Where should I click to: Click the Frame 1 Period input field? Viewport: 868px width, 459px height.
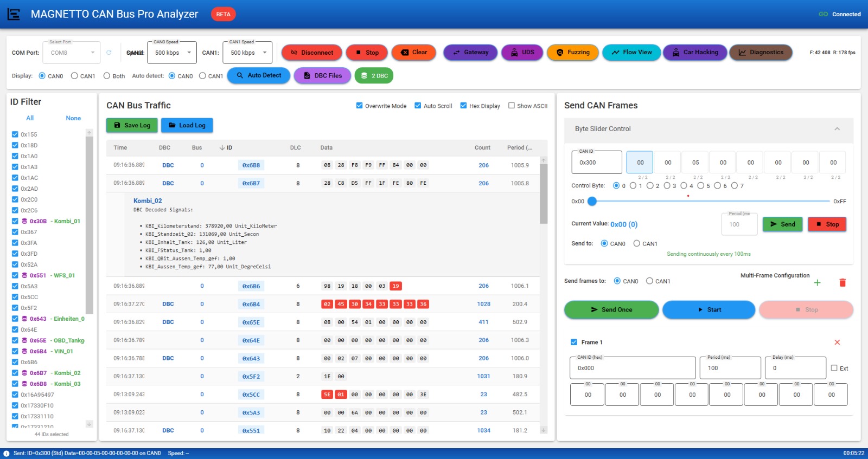[730, 369]
